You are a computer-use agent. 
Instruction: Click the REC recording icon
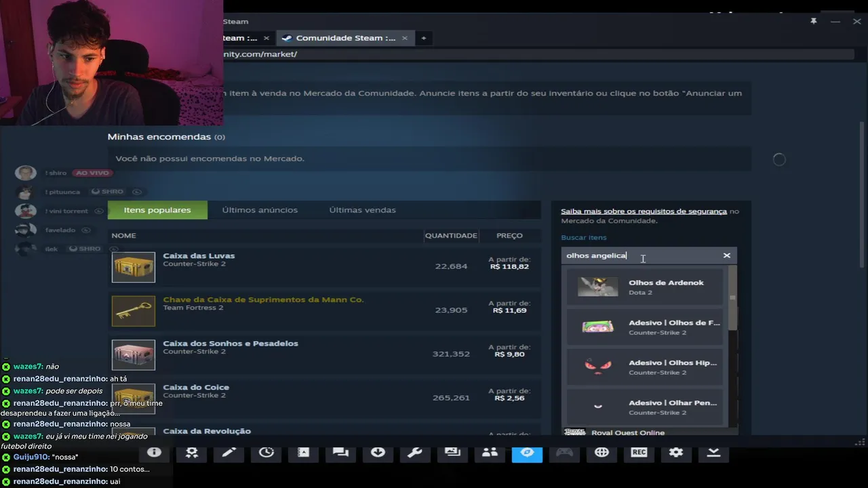639,452
